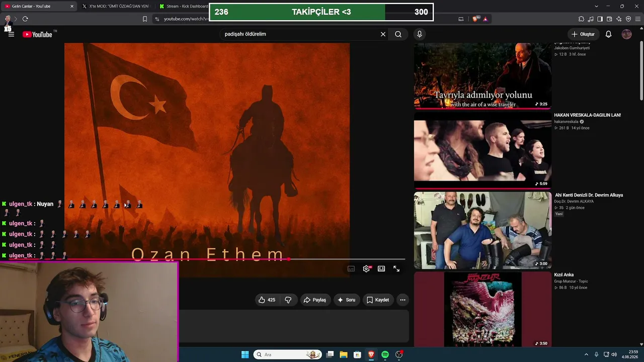Bookmark this page in the address bar
Screen dimensions: 644x362
145,19
